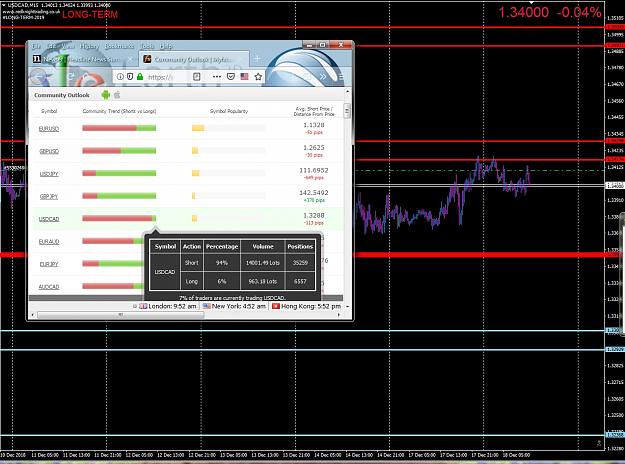Image resolution: width=625 pixels, height=464 pixels.
Task: Select the 111.6952 USDJPY average short price
Action: click(x=314, y=170)
